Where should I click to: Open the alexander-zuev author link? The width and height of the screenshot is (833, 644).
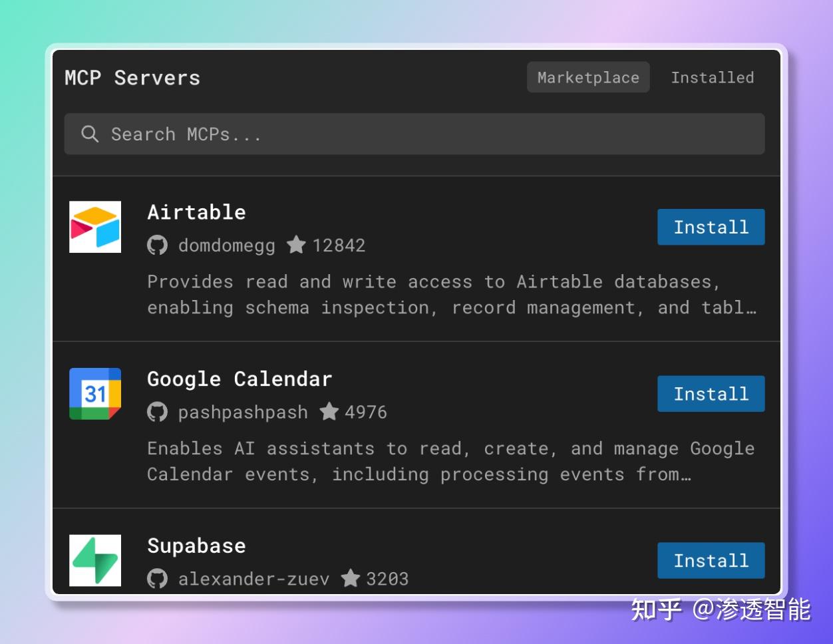pos(253,578)
